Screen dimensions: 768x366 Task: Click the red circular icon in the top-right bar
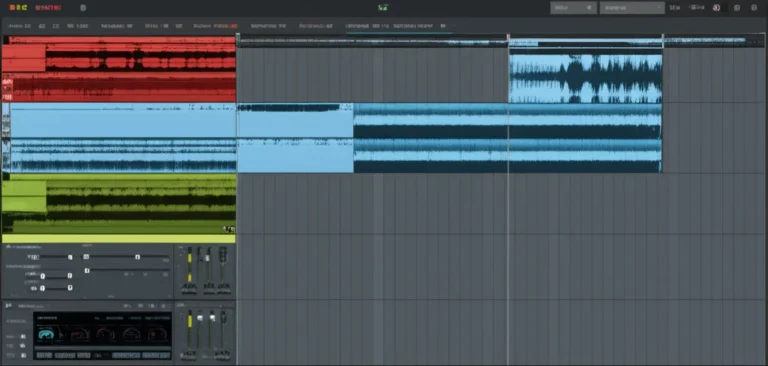tap(717, 7)
